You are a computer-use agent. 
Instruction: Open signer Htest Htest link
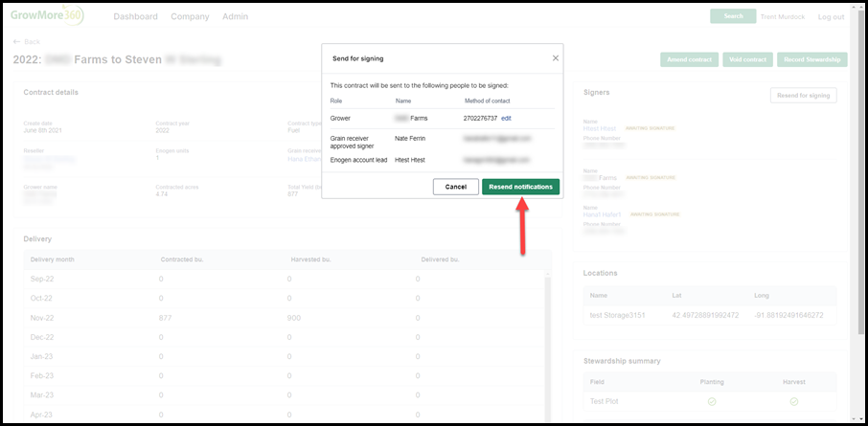click(600, 128)
